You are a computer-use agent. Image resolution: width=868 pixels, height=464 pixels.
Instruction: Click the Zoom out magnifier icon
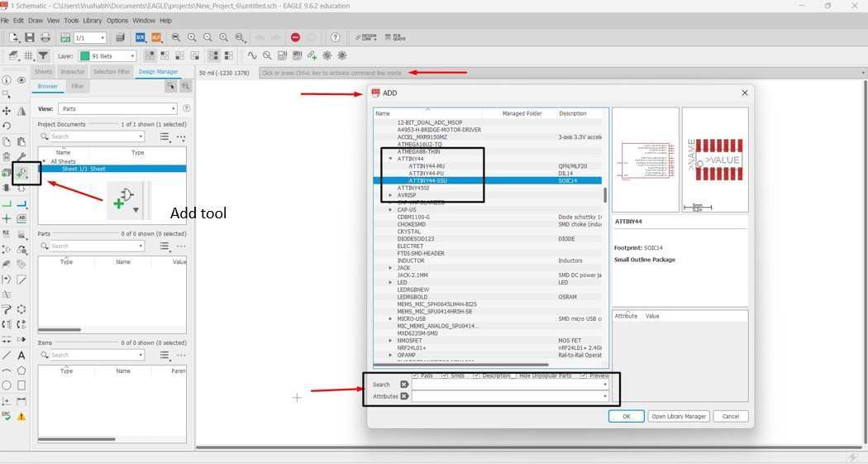[x=207, y=38]
